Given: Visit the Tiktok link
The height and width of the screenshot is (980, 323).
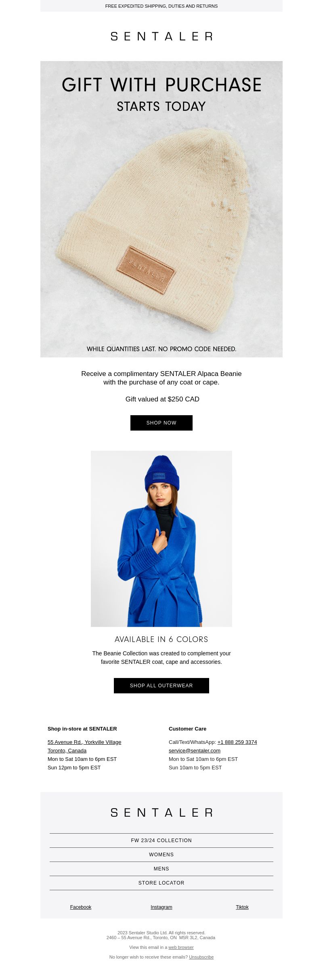Looking at the screenshot, I should click(x=242, y=907).
